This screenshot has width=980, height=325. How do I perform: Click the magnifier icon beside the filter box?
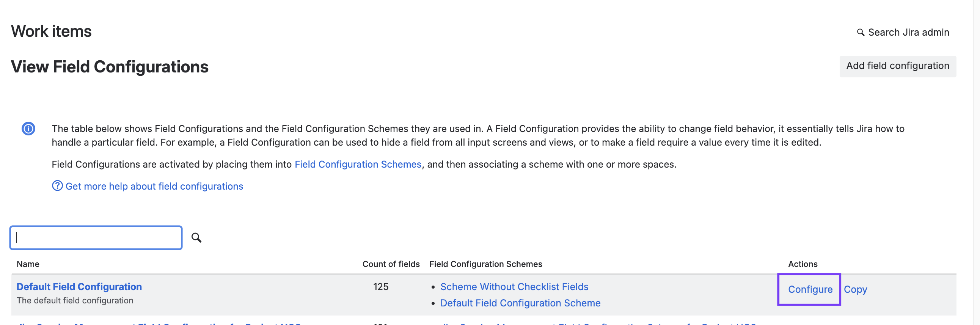196,237
